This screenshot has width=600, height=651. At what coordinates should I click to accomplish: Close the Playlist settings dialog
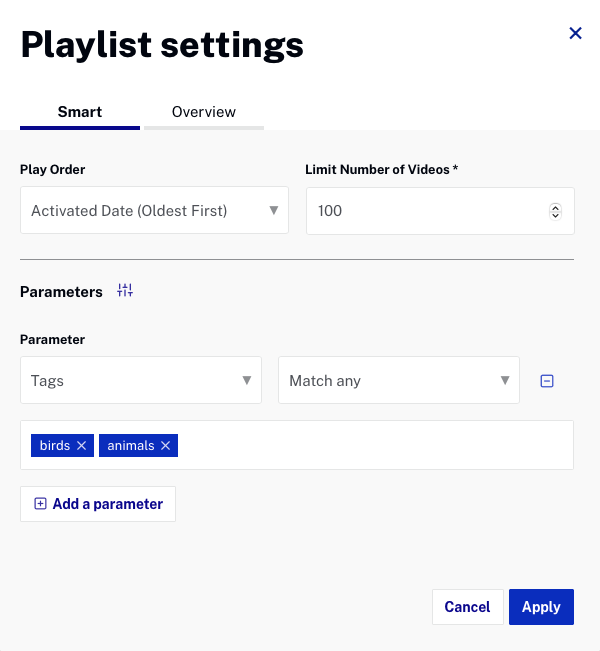(x=575, y=34)
